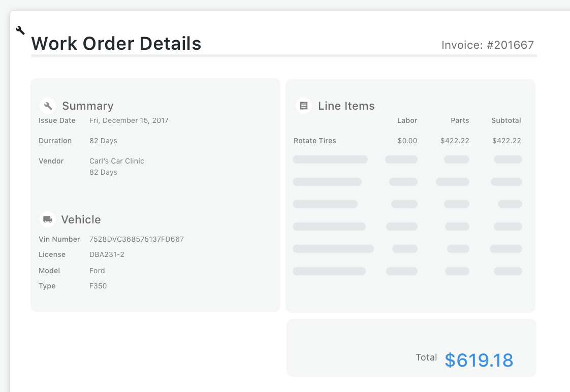This screenshot has width=570, height=392.
Task: Click the $619.18 total amount
Action: click(x=479, y=360)
